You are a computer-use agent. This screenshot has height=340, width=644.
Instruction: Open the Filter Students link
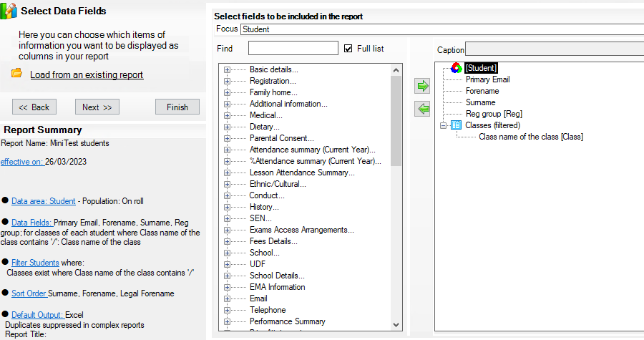point(35,263)
